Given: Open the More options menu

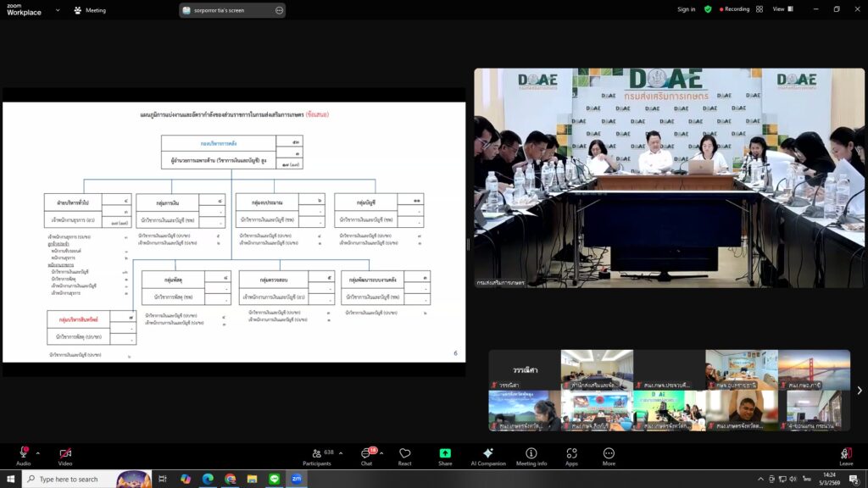Looking at the screenshot, I should pyautogui.click(x=609, y=456).
